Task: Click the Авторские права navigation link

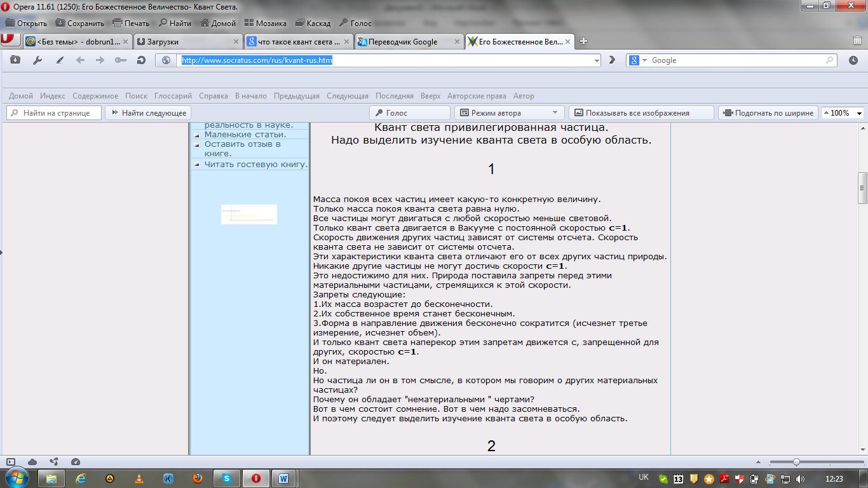Action: (477, 96)
